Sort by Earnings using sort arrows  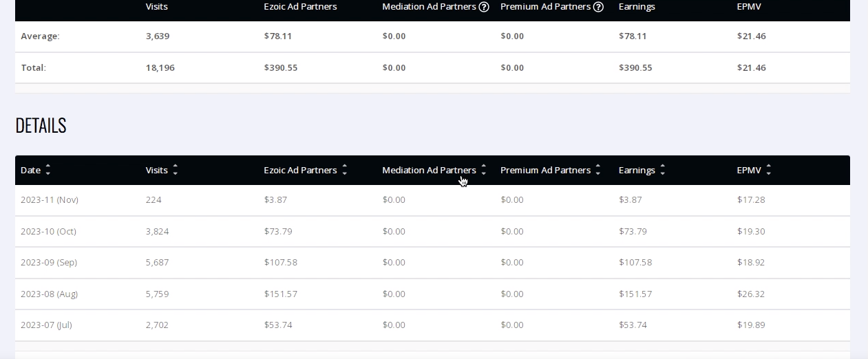662,170
